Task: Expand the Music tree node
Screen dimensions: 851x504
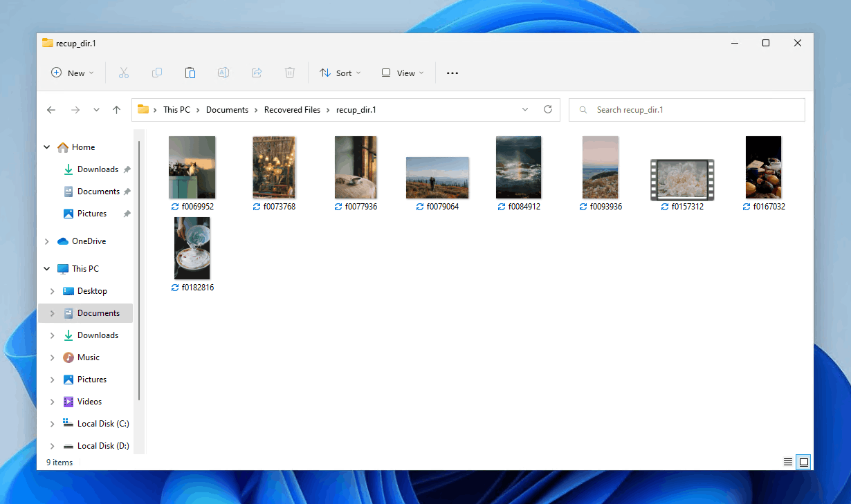Action: [x=53, y=357]
